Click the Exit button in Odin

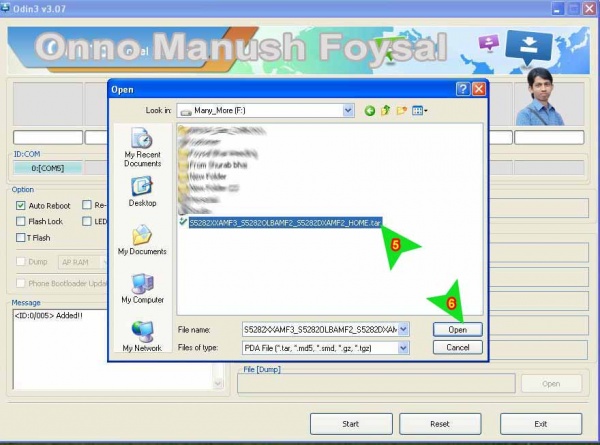(x=541, y=424)
